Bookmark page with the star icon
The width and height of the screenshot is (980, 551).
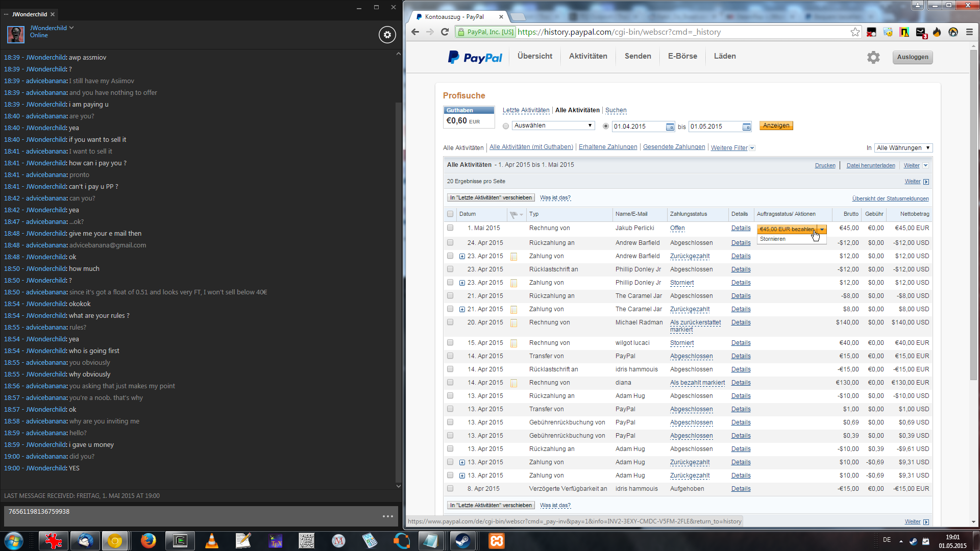[x=855, y=32]
